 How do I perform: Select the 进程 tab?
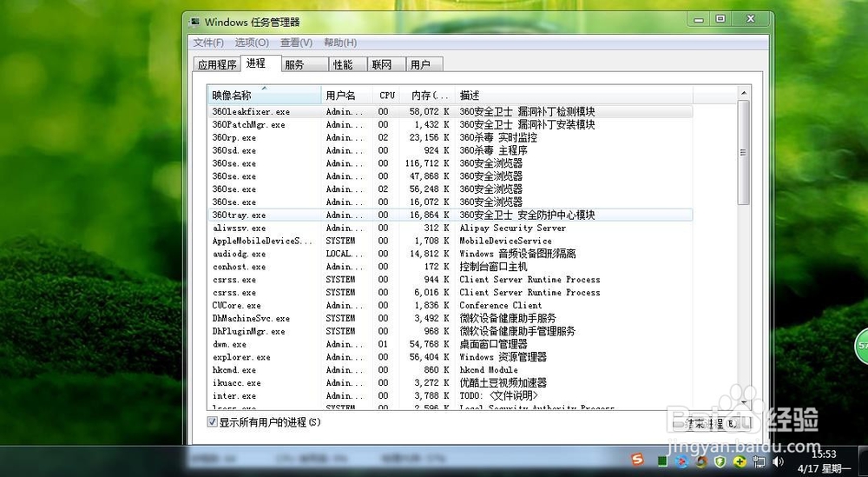(260, 63)
